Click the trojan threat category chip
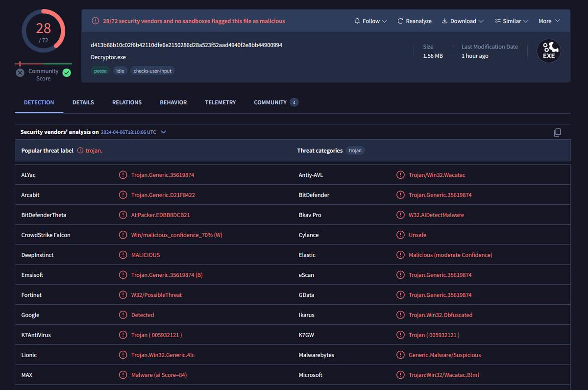Viewport: 588px width, 390px height. tap(355, 151)
